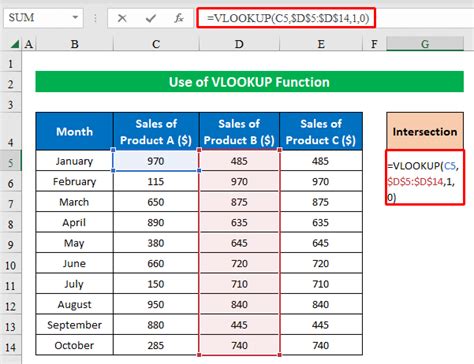
Task: Click Product A value 880 for September
Action: coord(156,325)
